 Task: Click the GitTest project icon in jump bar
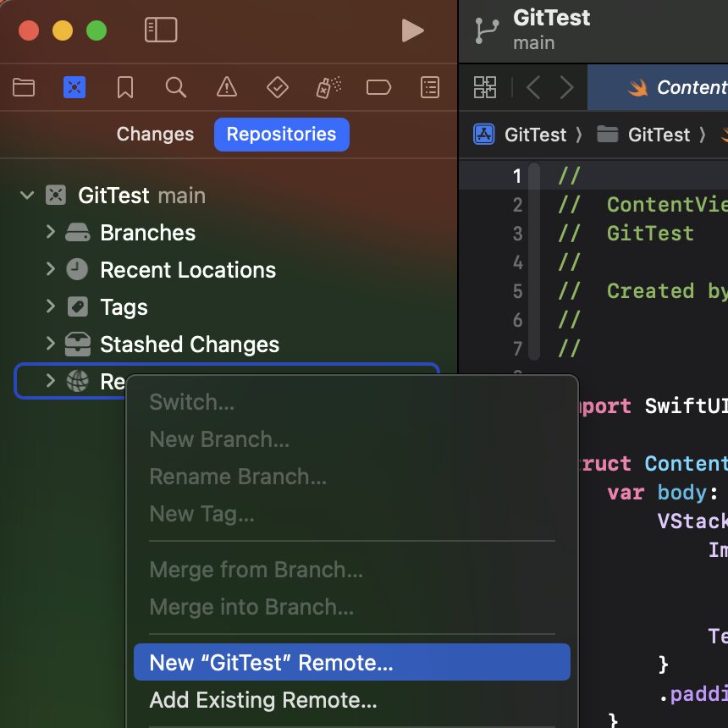coord(484,135)
